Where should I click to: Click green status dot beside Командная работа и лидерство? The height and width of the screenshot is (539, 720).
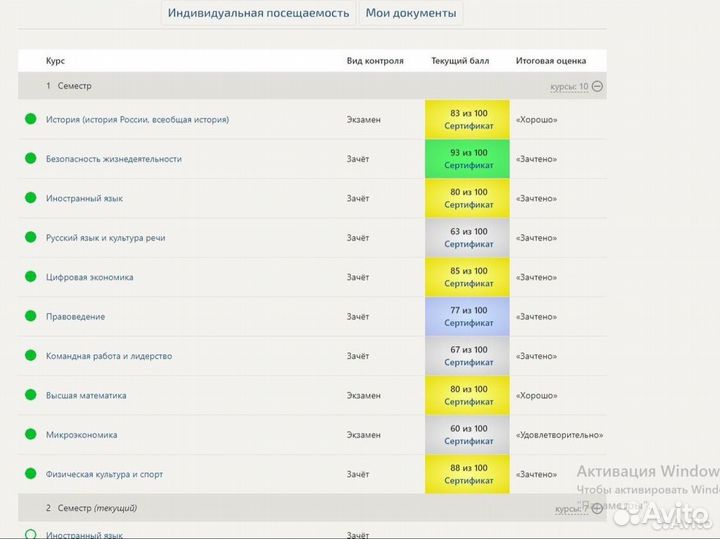30,356
